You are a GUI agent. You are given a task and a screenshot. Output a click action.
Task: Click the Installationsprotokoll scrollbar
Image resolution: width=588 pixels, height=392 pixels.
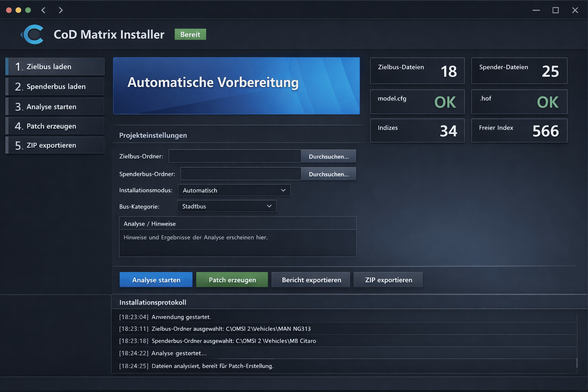pyautogui.click(x=577, y=362)
